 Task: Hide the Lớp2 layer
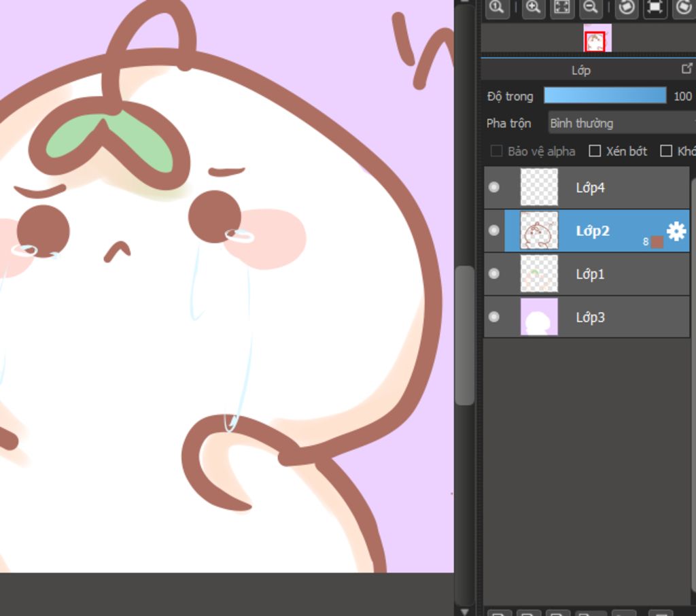[494, 230]
